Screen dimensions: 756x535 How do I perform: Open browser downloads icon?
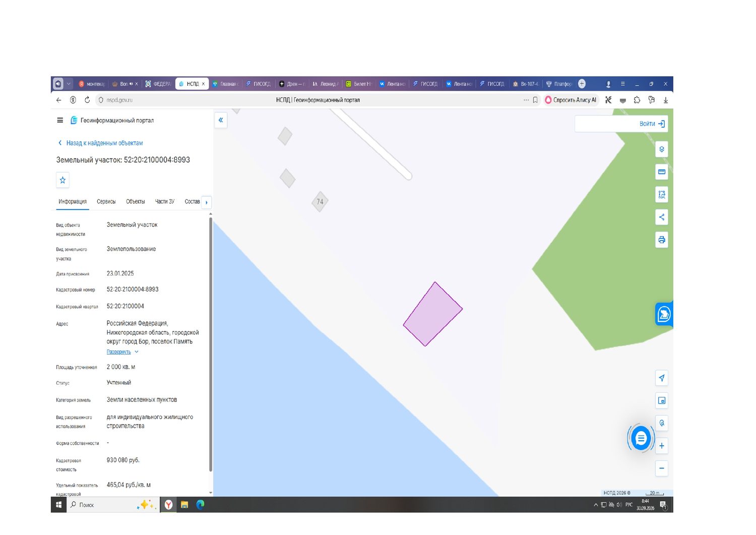pyautogui.click(x=666, y=100)
